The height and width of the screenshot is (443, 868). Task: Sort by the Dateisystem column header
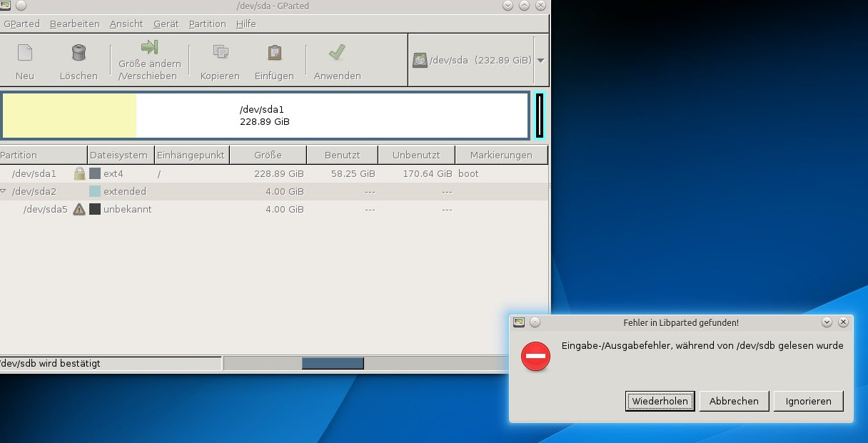tap(121, 155)
